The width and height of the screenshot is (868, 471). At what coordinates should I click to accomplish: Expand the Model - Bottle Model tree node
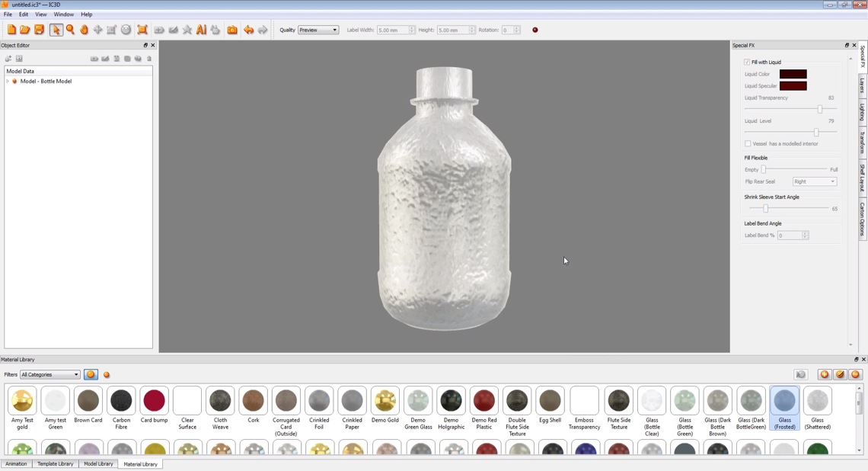pyautogui.click(x=8, y=82)
